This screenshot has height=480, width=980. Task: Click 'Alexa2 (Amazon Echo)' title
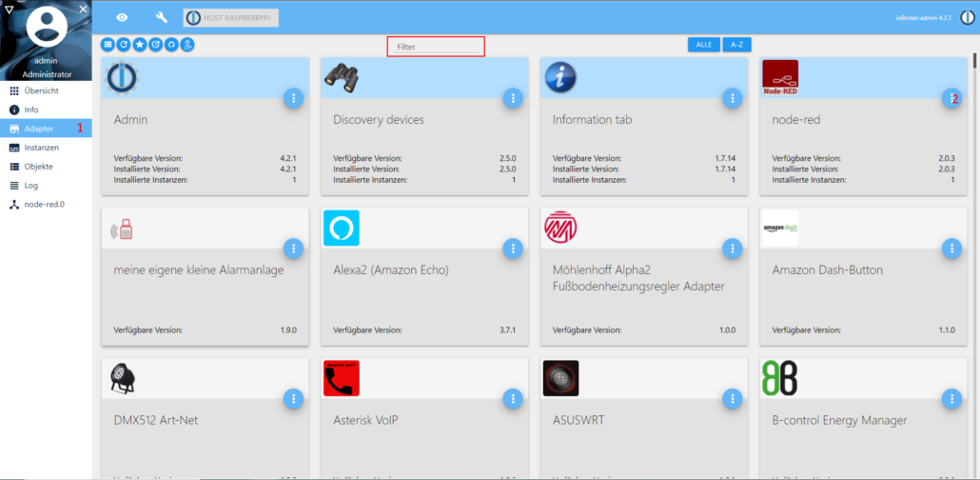coord(391,270)
